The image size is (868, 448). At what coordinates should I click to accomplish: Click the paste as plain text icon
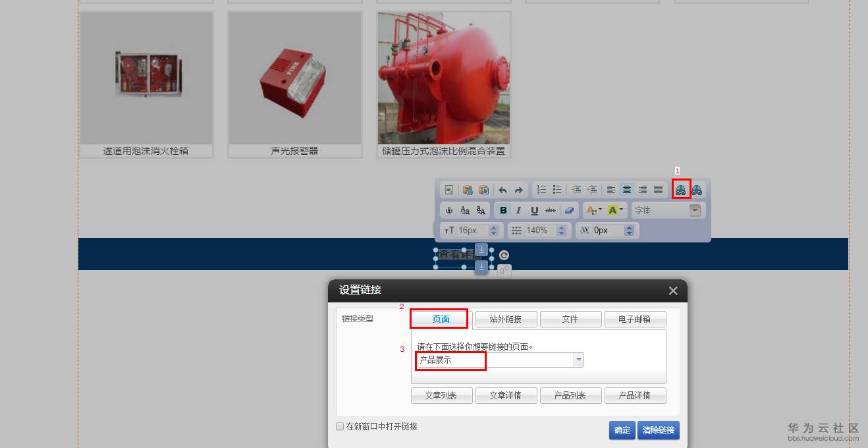(483, 190)
